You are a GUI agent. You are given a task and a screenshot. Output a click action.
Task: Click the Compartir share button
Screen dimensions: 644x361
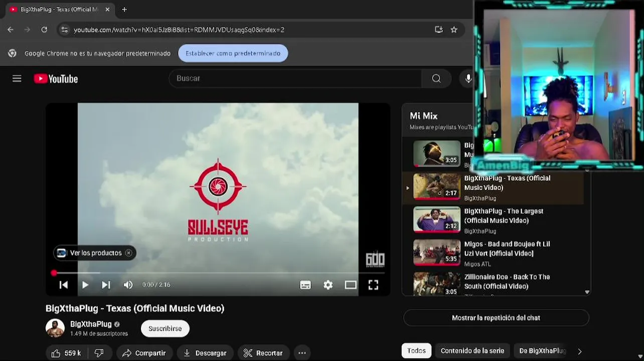(x=144, y=353)
